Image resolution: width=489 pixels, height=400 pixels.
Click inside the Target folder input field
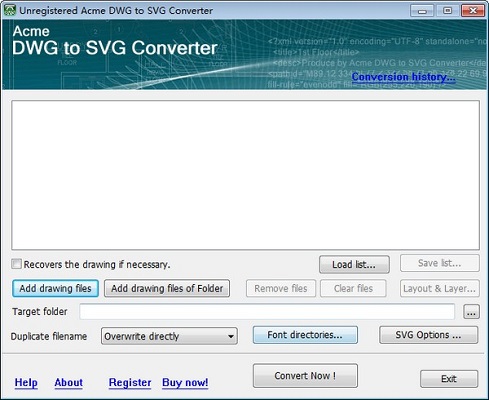(267, 312)
